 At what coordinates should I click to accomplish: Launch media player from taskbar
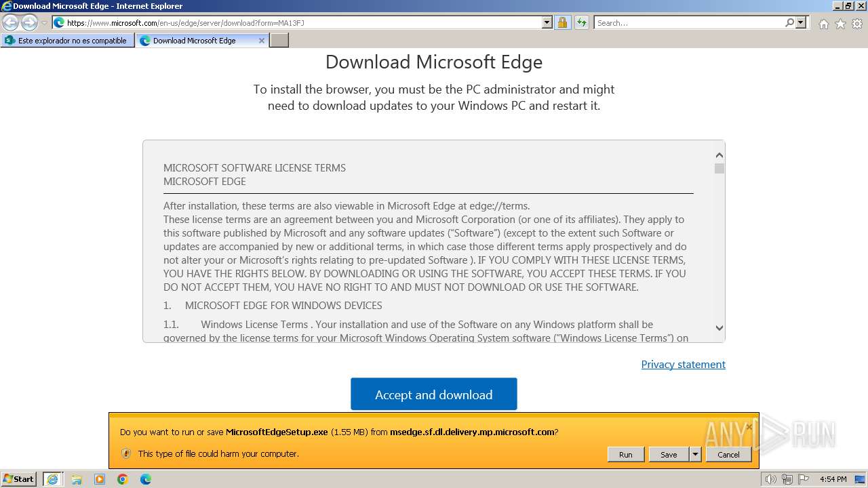(100, 479)
